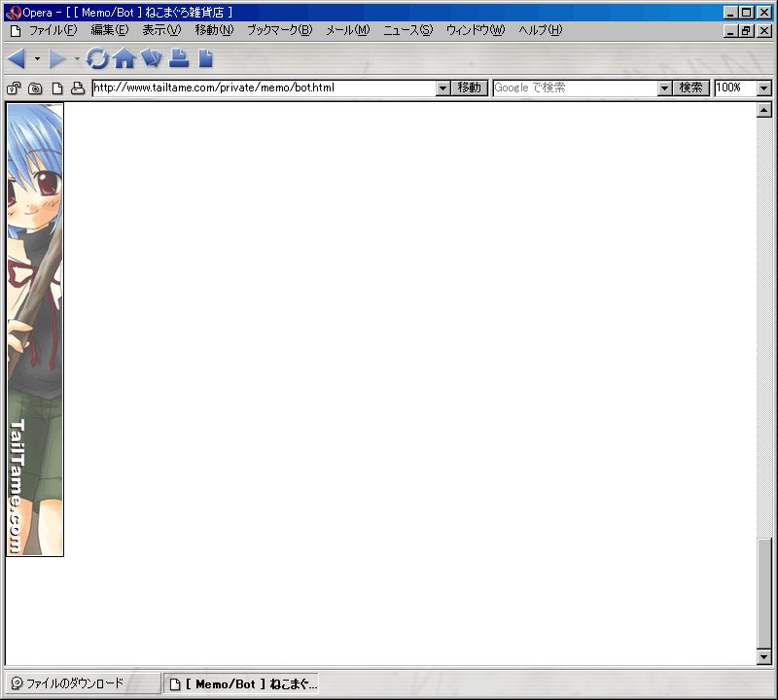
Task: Click the Print toolbar icon
Action: [179, 58]
